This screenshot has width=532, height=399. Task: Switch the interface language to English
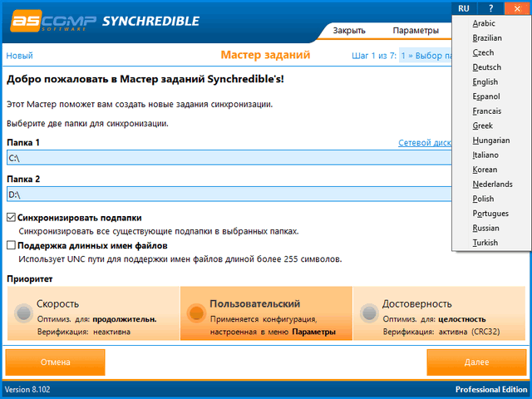(491, 81)
